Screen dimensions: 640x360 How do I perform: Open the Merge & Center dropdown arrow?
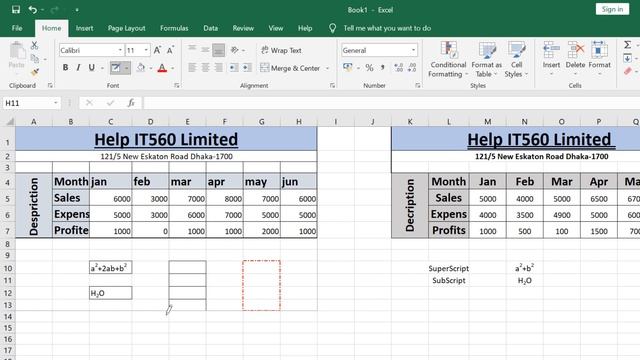tap(327, 68)
